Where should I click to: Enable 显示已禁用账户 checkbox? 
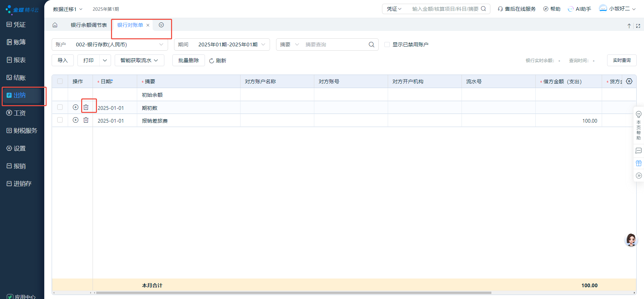tap(387, 45)
